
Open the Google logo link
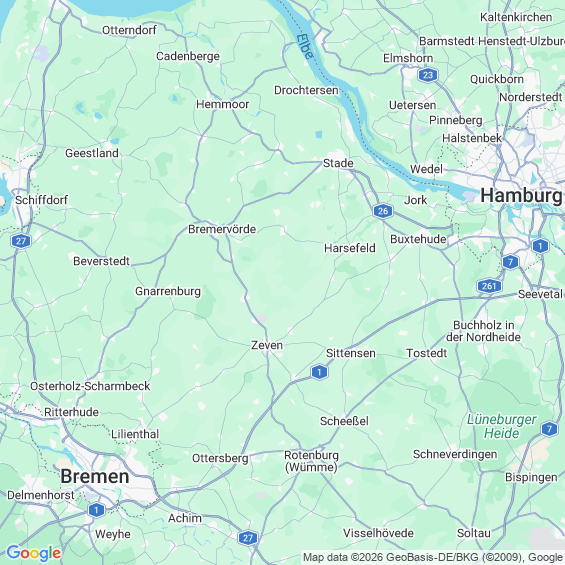[x=34, y=553]
